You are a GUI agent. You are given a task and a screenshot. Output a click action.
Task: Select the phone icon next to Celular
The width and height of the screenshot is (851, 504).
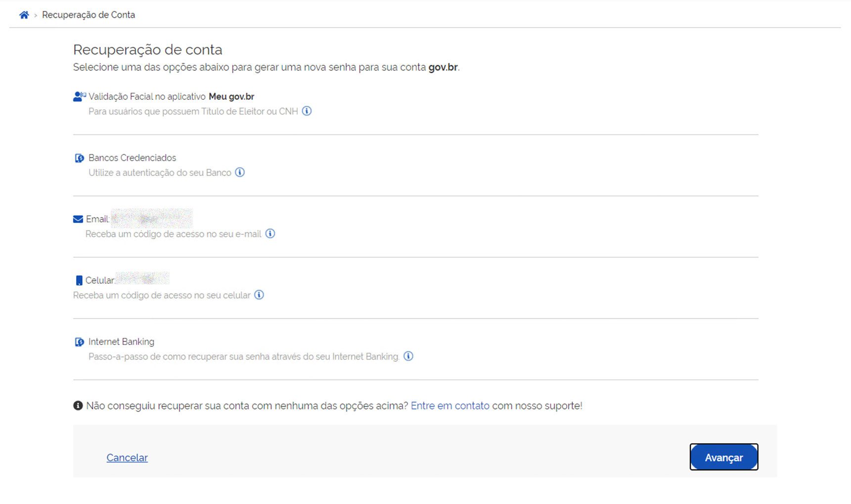pos(79,280)
